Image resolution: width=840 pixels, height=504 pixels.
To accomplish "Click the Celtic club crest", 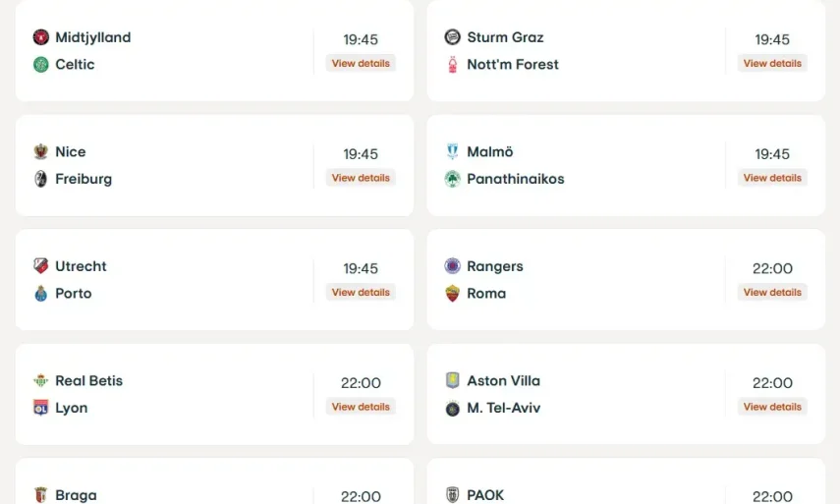I will (x=41, y=65).
